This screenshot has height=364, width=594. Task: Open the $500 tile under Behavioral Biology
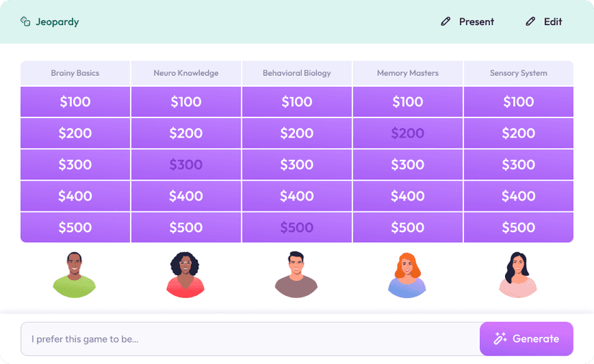297,228
